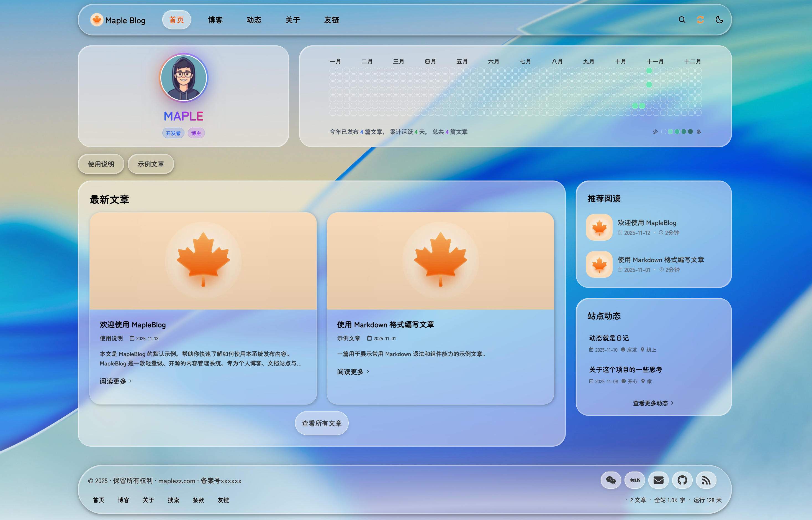Toggle dark mode with moon icon
Screen dimensions: 812x520
[719, 20]
